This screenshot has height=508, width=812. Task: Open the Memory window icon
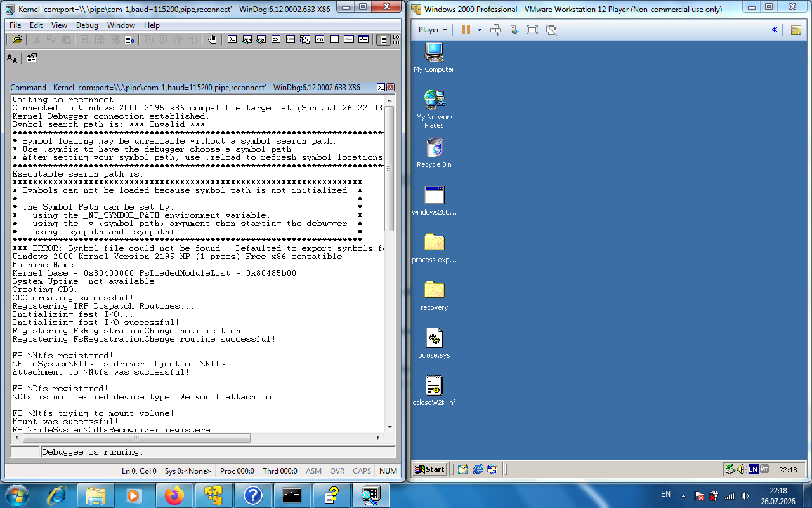[291, 39]
